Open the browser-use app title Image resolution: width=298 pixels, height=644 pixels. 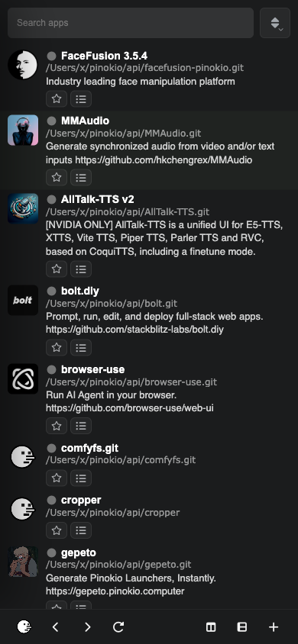[x=93, y=369]
